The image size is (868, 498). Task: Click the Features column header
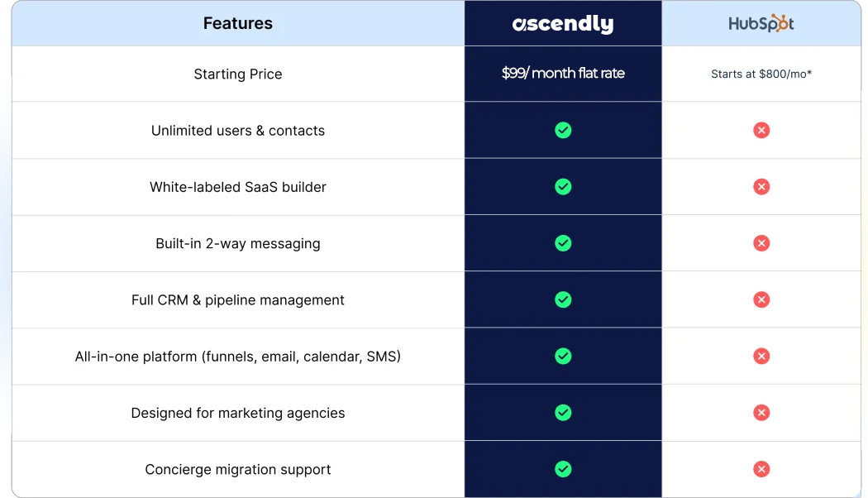coord(238,23)
